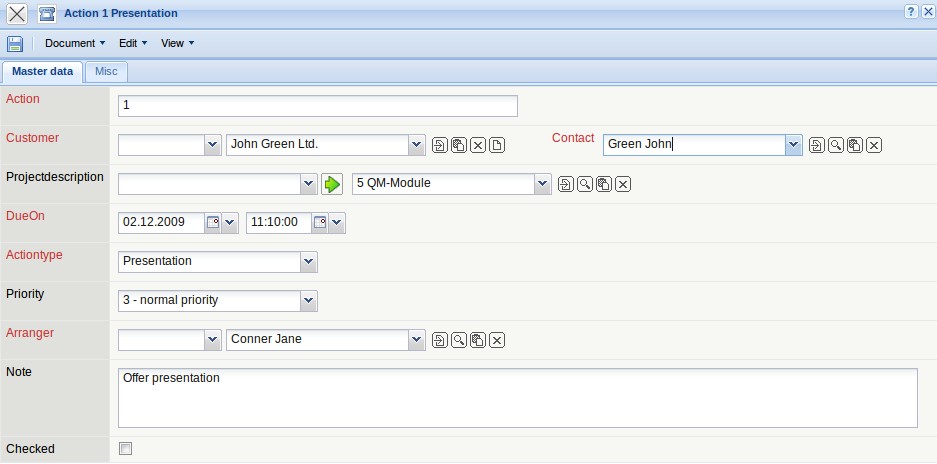Expand the empty first Arranger dropdown
937x464 pixels.
pyautogui.click(x=213, y=340)
